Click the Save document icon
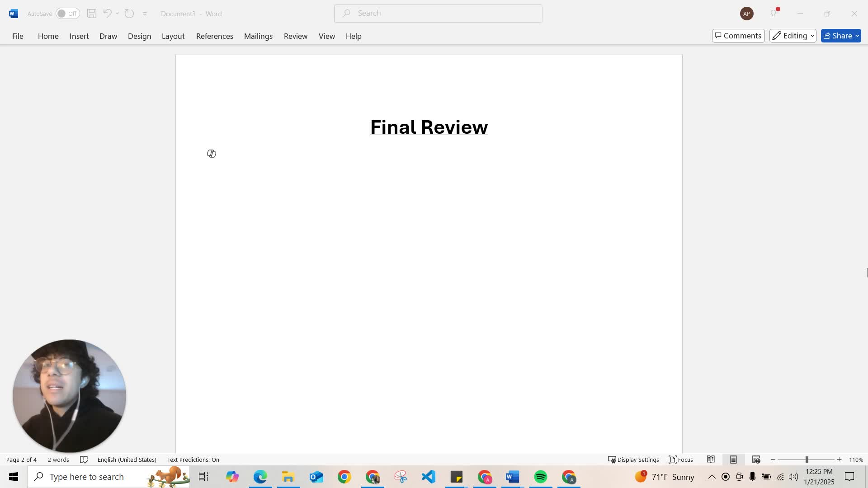This screenshot has width=868, height=488. click(x=91, y=13)
